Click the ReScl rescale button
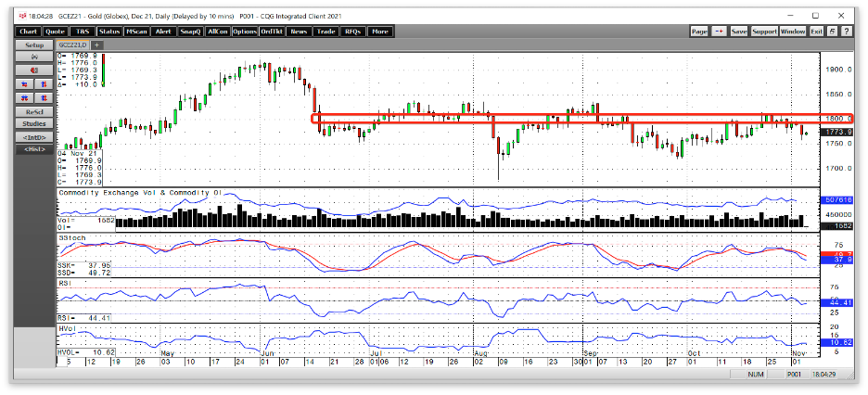This screenshot has height=395, width=868. click(x=34, y=112)
